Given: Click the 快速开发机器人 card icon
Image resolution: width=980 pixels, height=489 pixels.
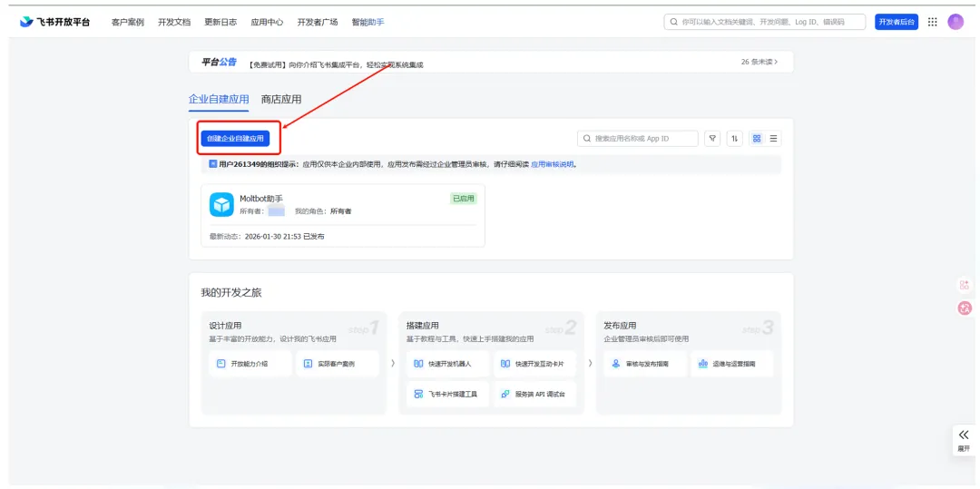Looking at the screenshot, I should click(x=418, y=364).
